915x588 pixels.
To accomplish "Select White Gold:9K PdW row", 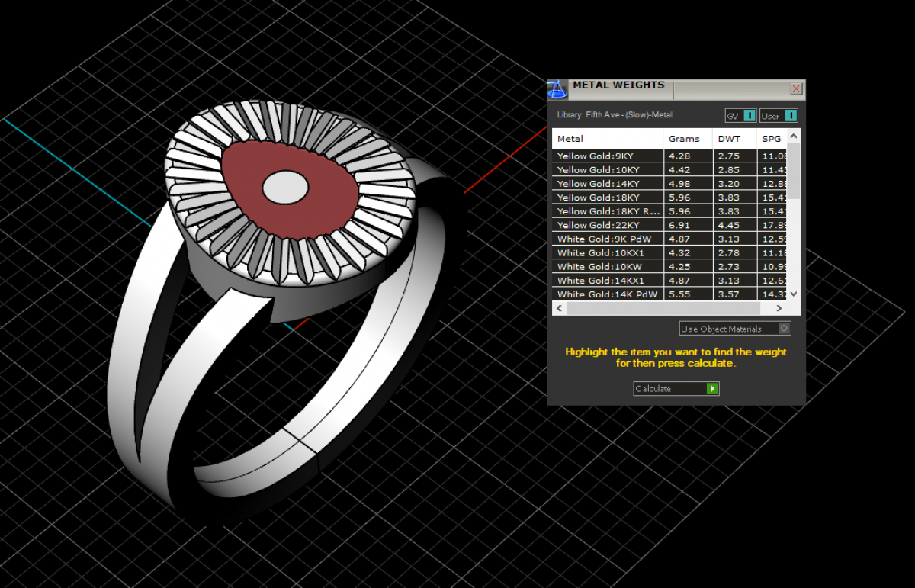I will [606, 239].
